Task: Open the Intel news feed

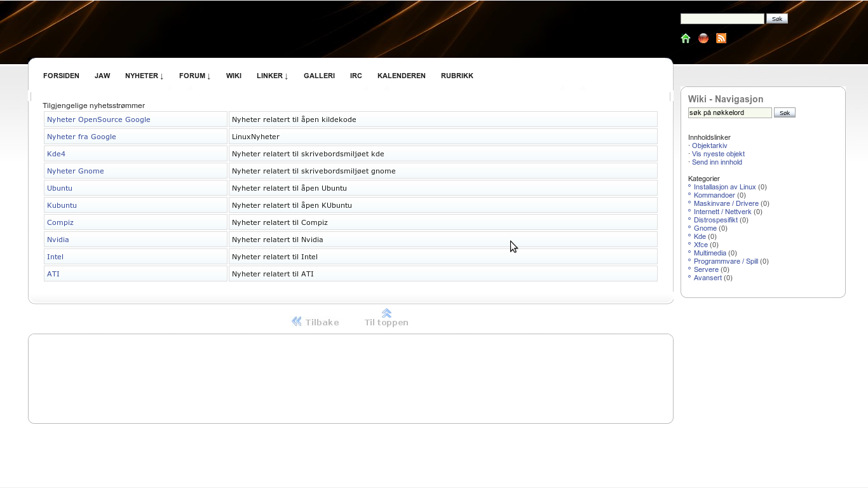Action: pyautogui.click(x=55, y=257)
